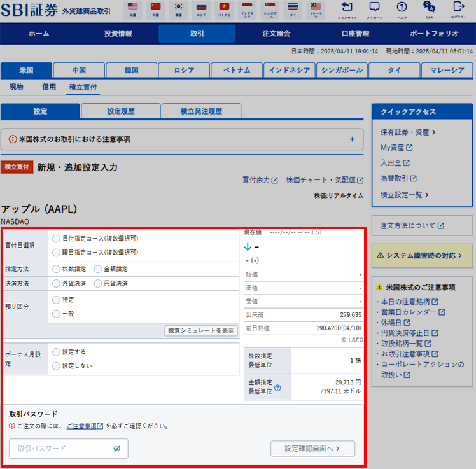
Task: Select the Indonesia flag icon in header
Action: [x=247, y=10]
